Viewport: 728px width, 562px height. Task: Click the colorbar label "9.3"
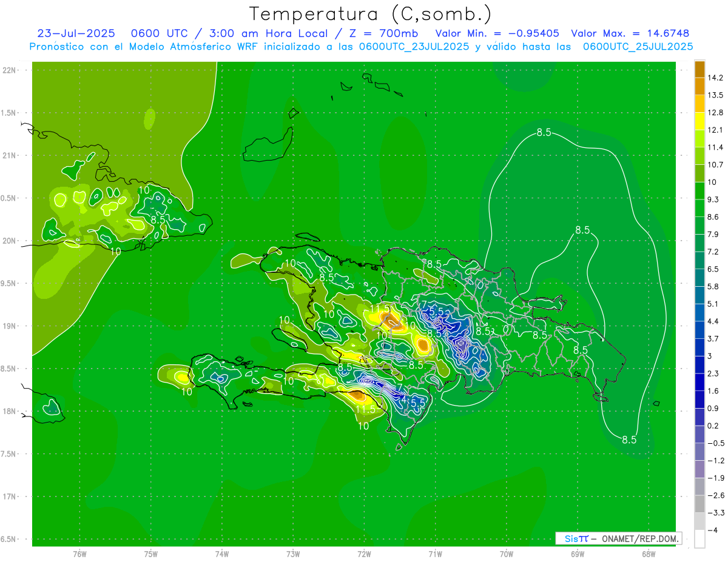pos(713,199)
